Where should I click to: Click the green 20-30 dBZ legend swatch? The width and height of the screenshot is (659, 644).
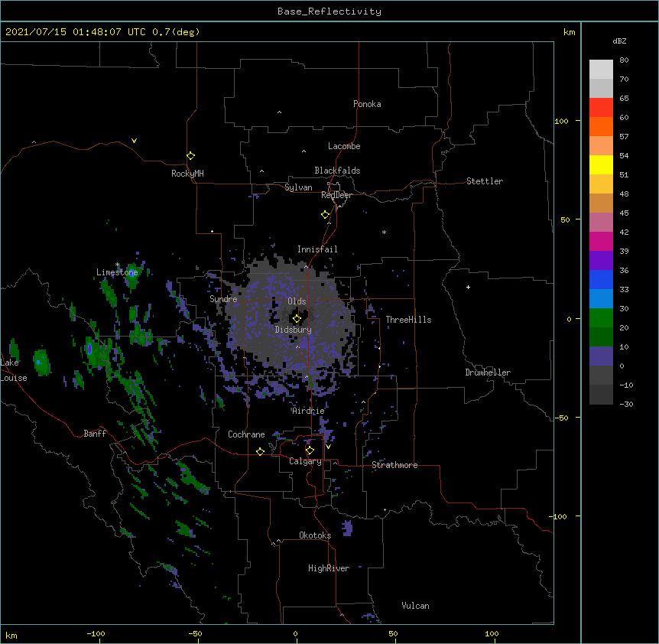(601, 318)
